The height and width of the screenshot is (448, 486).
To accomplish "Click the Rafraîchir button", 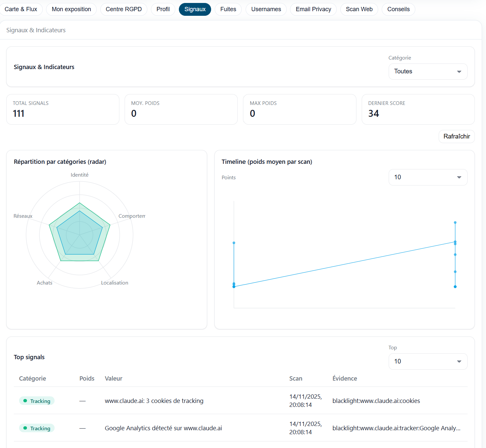I will click(456, 137).
